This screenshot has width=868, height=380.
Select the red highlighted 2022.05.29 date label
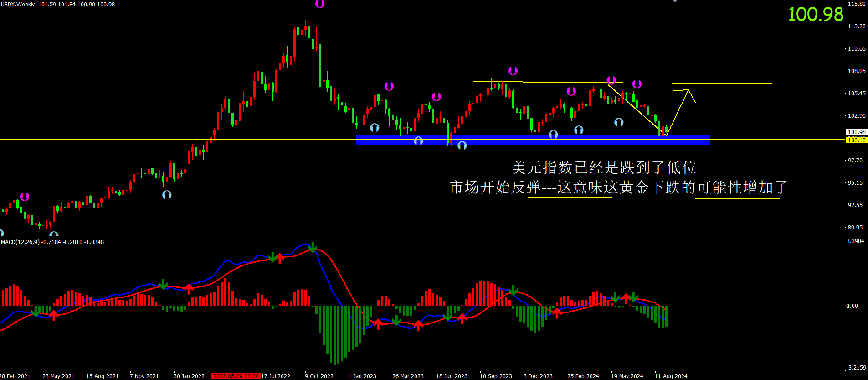click(x=236, y=376)
